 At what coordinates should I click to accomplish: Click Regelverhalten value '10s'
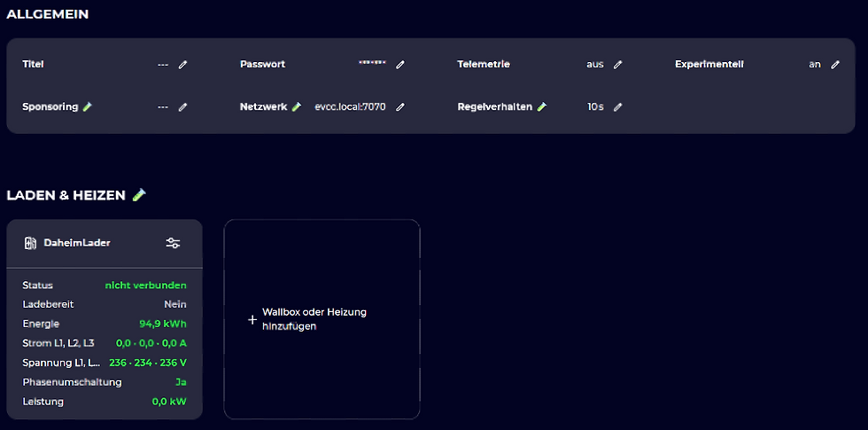(595, 107)
